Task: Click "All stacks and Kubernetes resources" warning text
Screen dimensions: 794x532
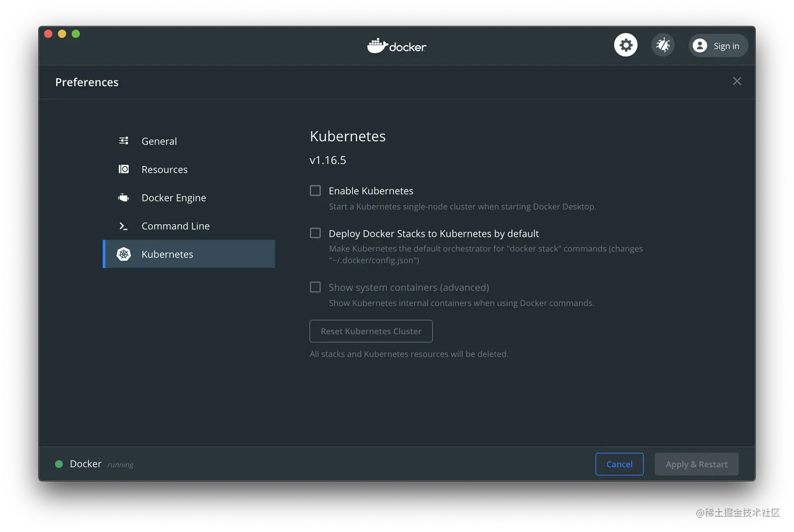Action: [x=409, y=354]
